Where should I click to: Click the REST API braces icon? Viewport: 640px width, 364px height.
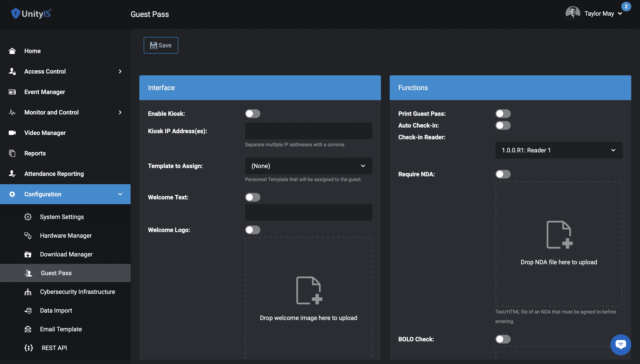click(x=29, y=348)
